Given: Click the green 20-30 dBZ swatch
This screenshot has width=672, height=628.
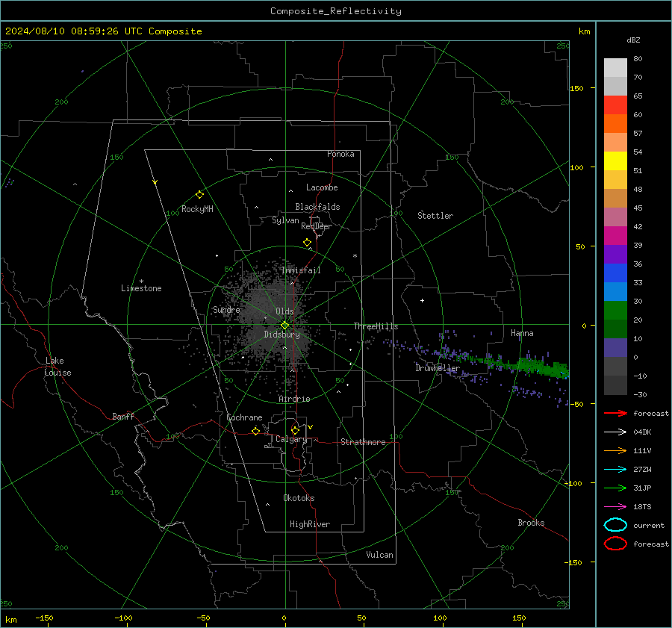Looking at the screenshot, I should 615,311.
